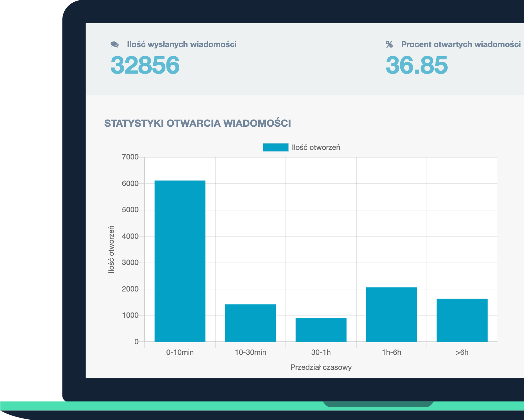
Task: Select the 10-30min bar in the chart
Action: [x=250, y=323]
